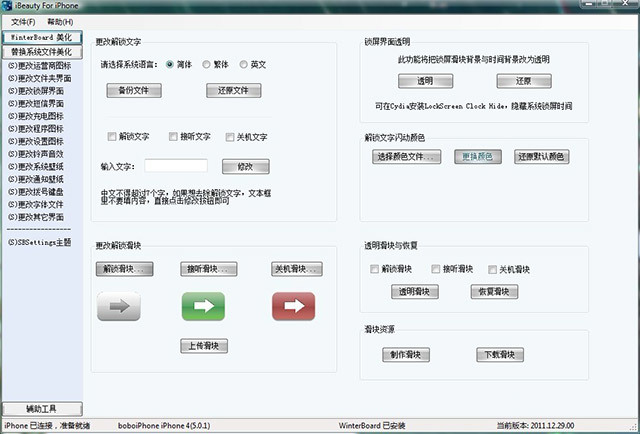The image size is (640, 434).
Task: Click the 还原文件 button
Action: click(233, 90)
